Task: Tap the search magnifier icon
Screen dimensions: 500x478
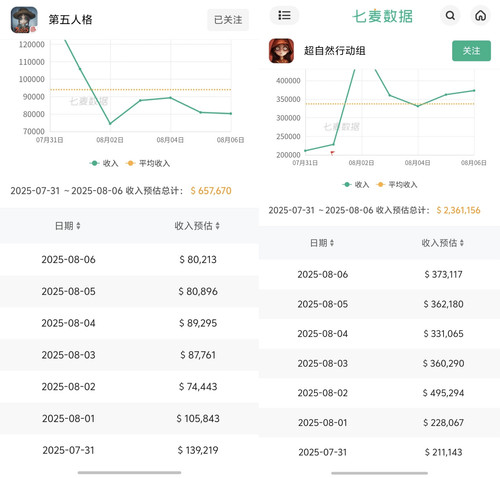Action: (450, 16)
